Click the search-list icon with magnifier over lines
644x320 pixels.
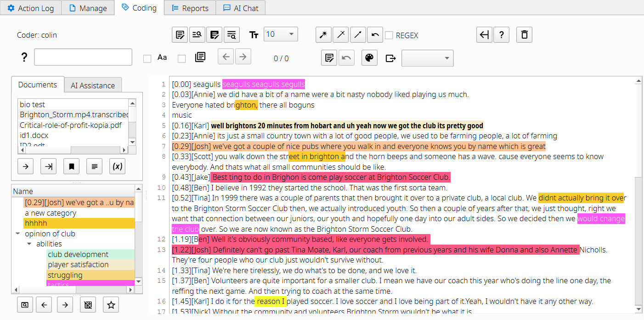click(x=197, y=34)
